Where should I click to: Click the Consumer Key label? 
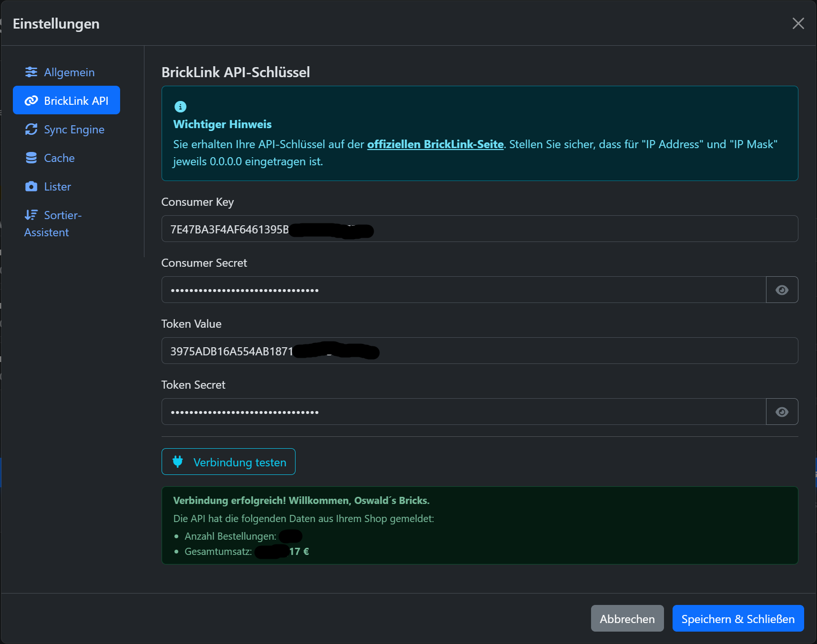coord(197,202)
